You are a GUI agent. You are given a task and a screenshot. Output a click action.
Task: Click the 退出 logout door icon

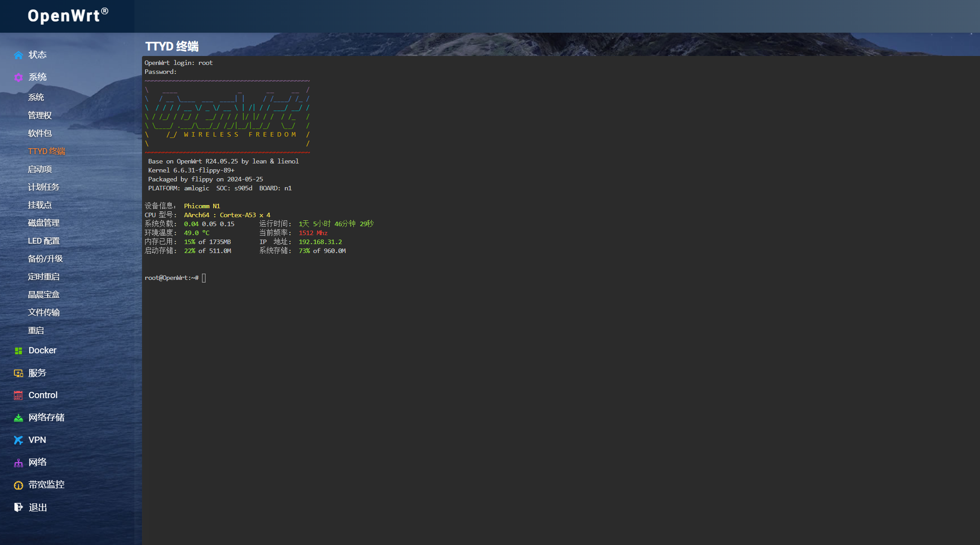pos(18,507)
